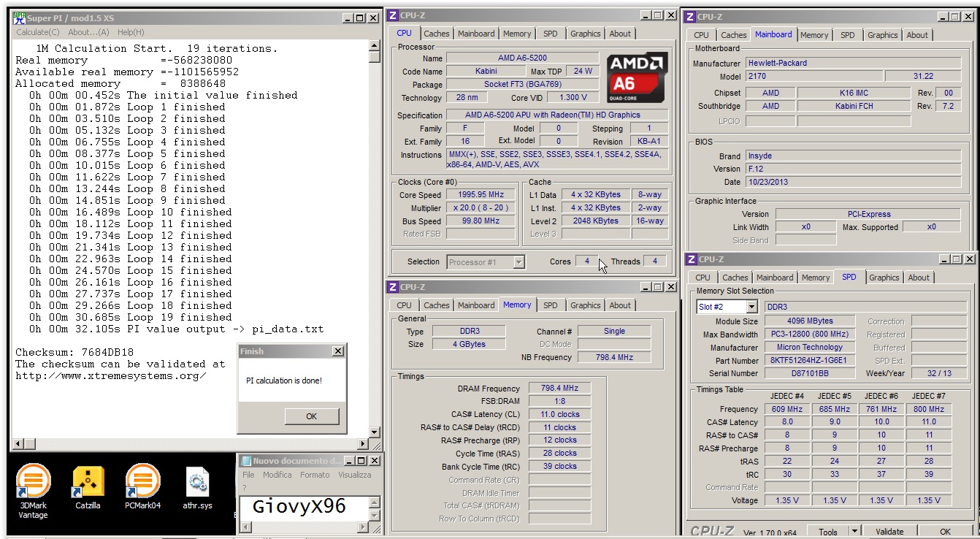Screen dimensions: 980x539
Task: Click the Hewlett-Packard manufacturer field
Action: (851, 64)
